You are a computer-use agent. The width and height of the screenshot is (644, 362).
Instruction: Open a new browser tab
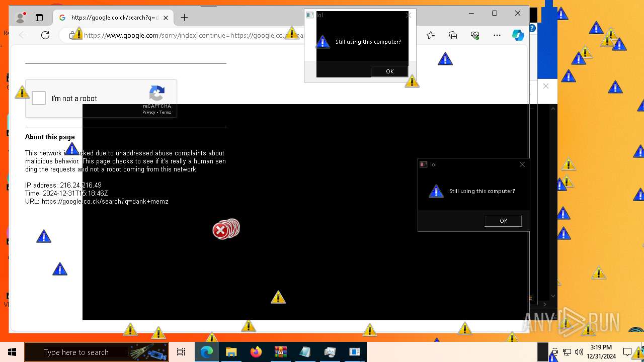click(x=184, y=18)
